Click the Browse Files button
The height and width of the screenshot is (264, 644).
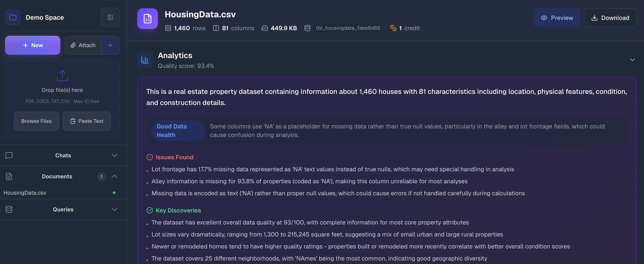(x=36, y=121)
